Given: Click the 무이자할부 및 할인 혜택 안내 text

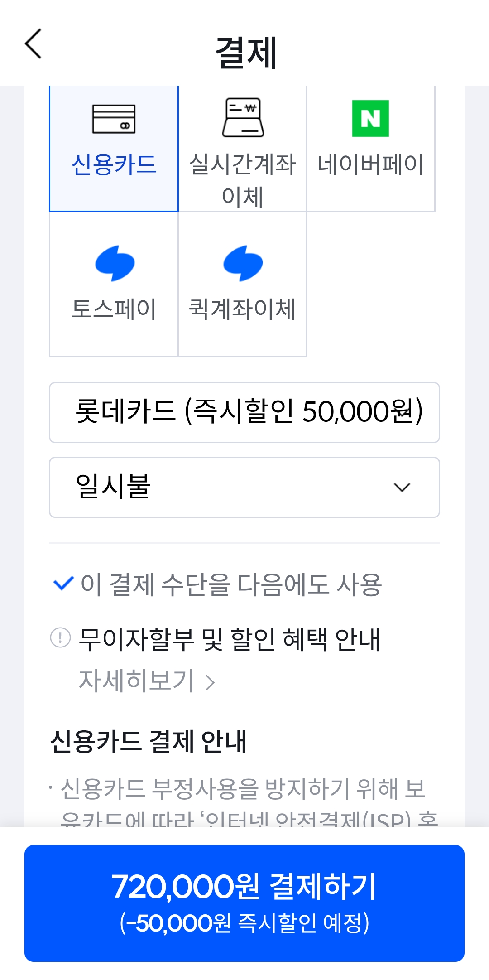Looking at the screenshot, I should point(229,639).
